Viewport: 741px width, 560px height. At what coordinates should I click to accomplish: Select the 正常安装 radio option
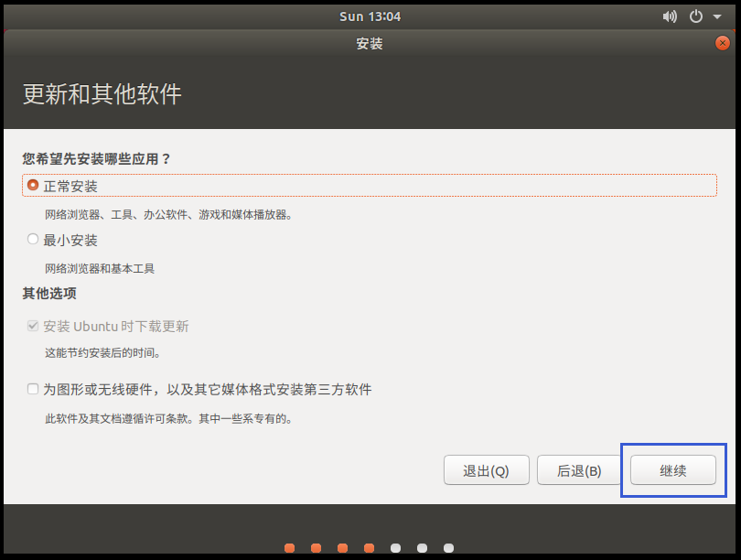point(32,186)
